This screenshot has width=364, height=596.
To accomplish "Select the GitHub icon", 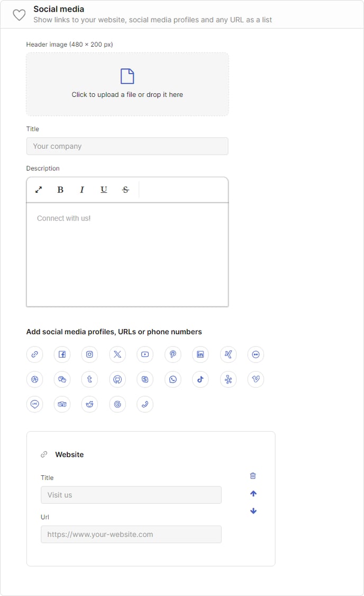I will (117, 379).
